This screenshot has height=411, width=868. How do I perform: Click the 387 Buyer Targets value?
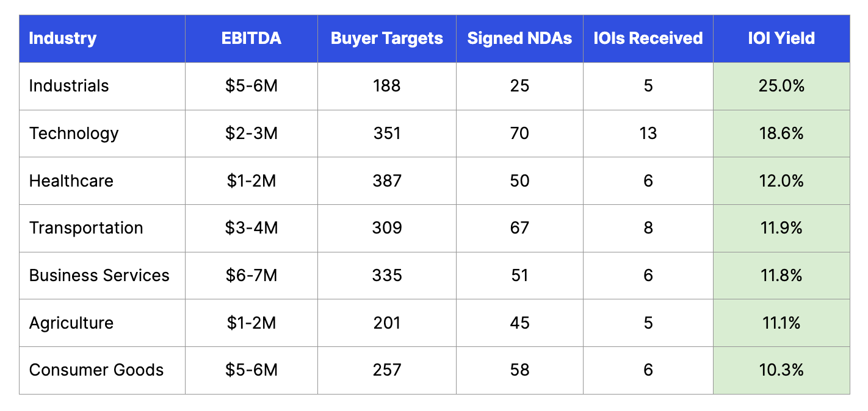[387, 181]
